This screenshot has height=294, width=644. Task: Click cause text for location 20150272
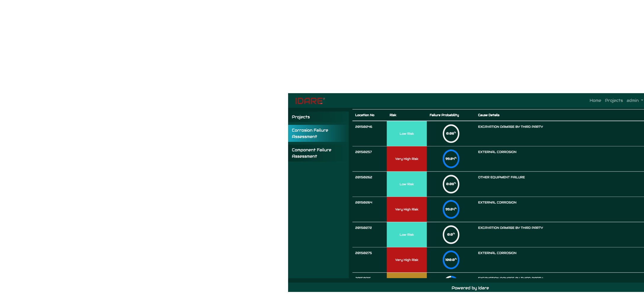(x=510, y=228)
